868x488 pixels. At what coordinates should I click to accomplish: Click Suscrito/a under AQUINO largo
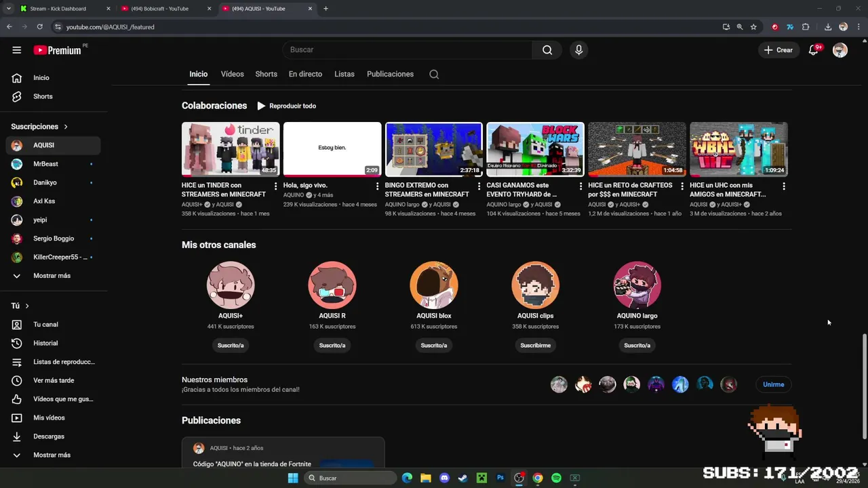(637, 345)
